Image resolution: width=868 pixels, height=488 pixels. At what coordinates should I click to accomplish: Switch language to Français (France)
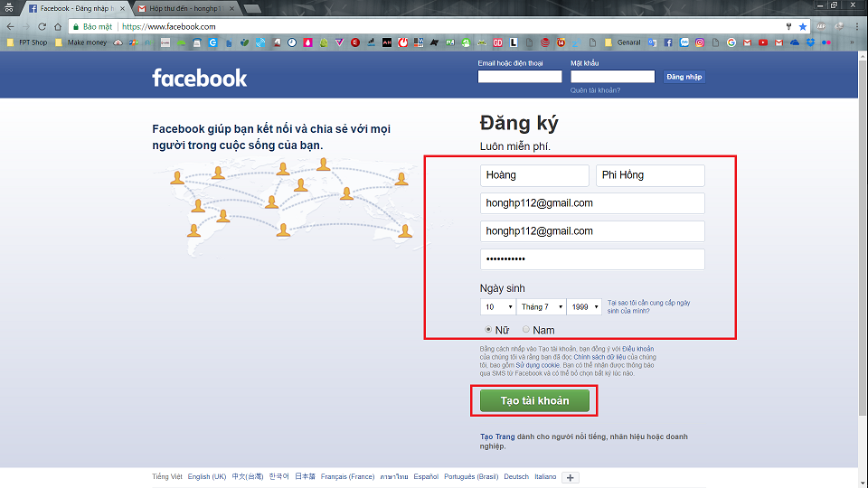coord(347,476)
